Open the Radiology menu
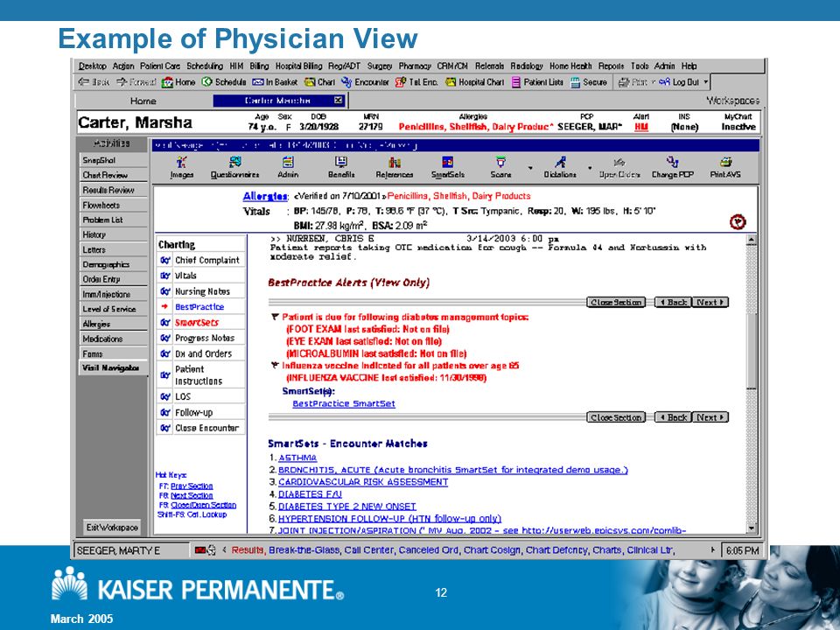The height and width of the screenshot is (630, 840). pyautogui.click(x=527, y=66)
